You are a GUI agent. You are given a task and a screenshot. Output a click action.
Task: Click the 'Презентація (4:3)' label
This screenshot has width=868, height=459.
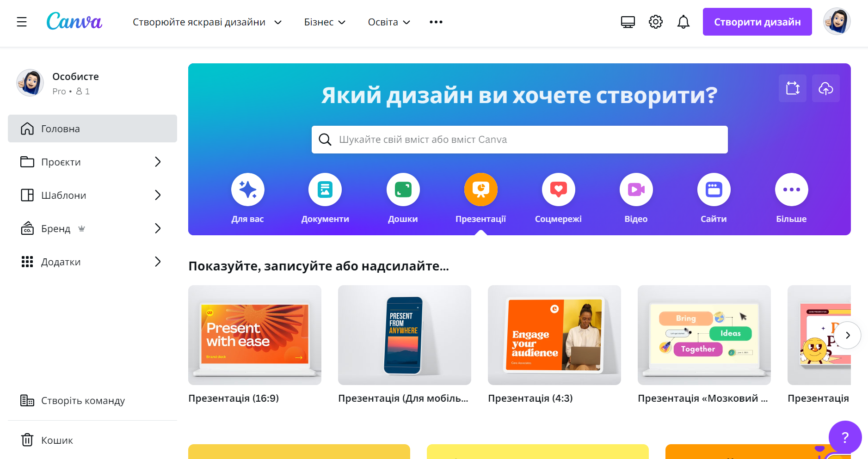click(530, 398)
